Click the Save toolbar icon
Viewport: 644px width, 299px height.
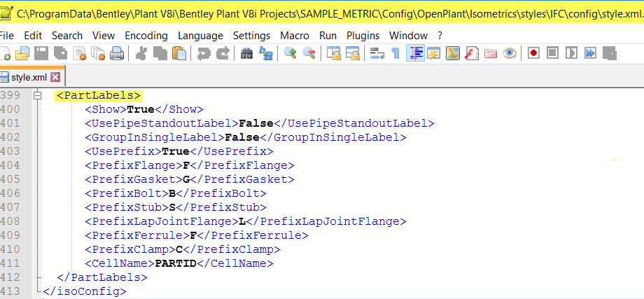(41, 53)
